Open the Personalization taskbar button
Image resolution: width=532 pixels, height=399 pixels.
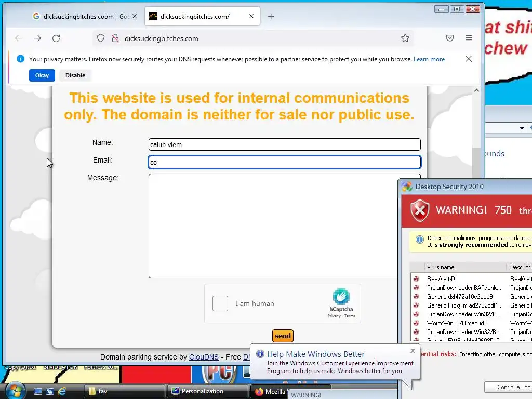(207, 391)
